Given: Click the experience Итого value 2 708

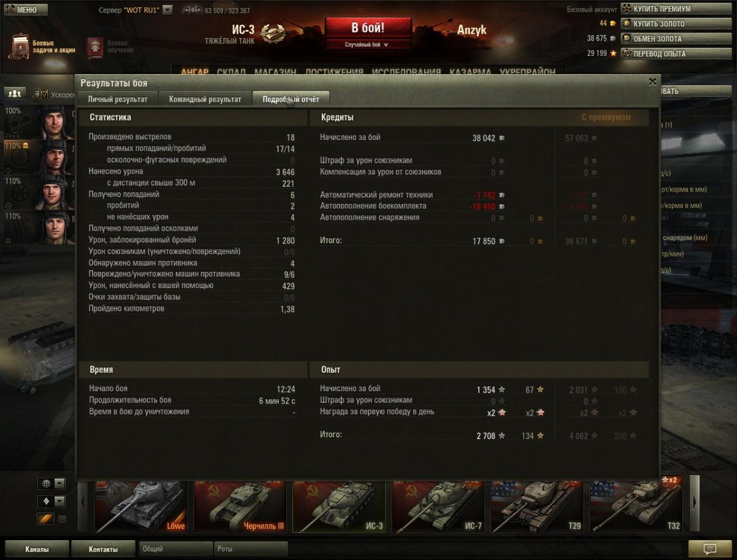Looking at the screenshot, I should tap(486, 436).
